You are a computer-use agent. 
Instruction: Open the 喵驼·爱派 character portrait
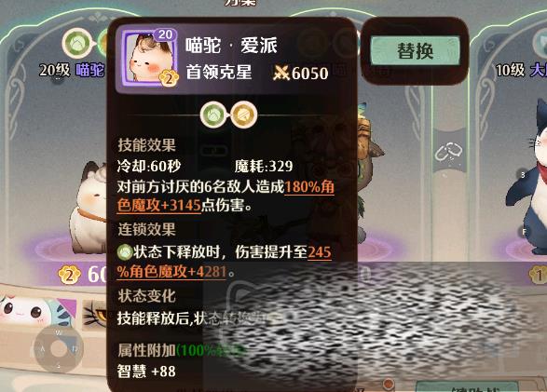[x=150, y=58]
